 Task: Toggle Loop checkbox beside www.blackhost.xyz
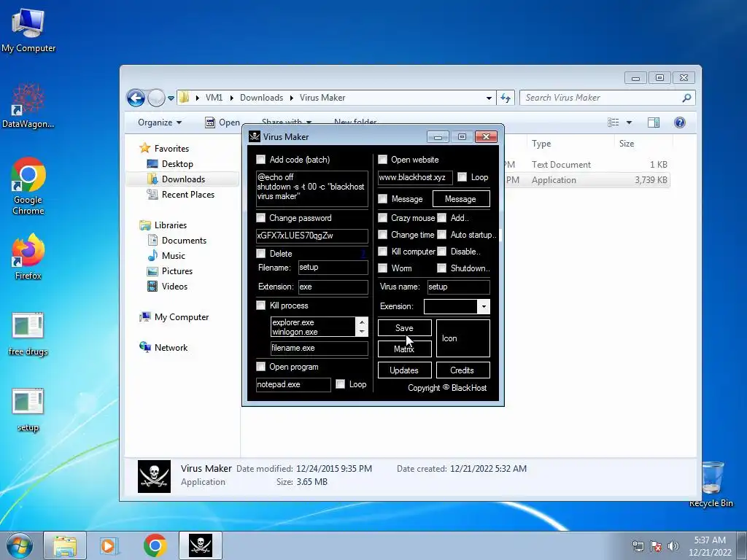[462, 177]
